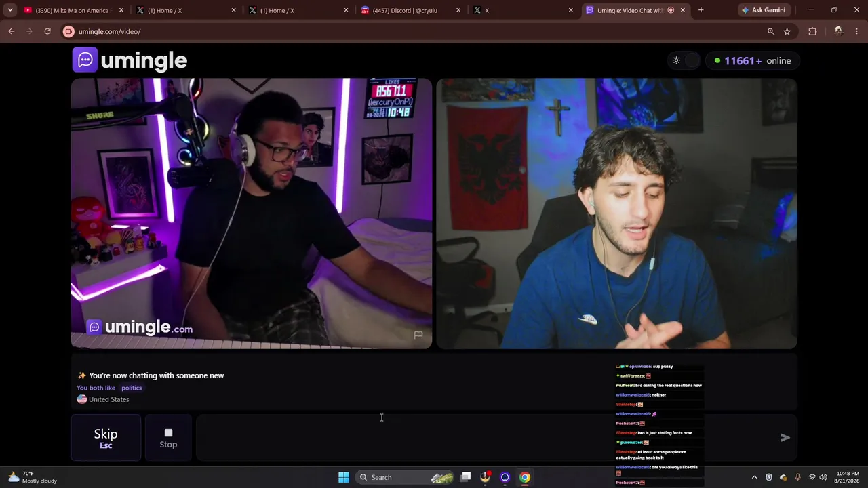The width and height of the screenshot is (868, 488).
Task: Report user with the flag icon
Action: [418, 335]
